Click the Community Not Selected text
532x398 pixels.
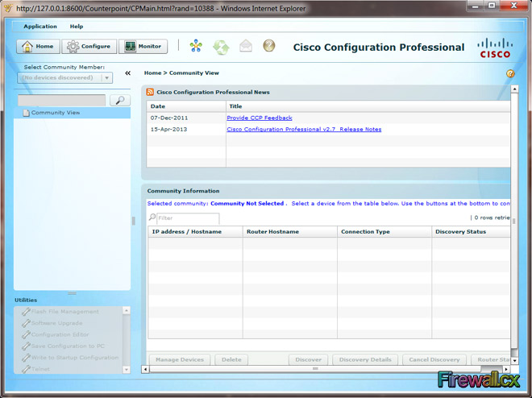247,203
